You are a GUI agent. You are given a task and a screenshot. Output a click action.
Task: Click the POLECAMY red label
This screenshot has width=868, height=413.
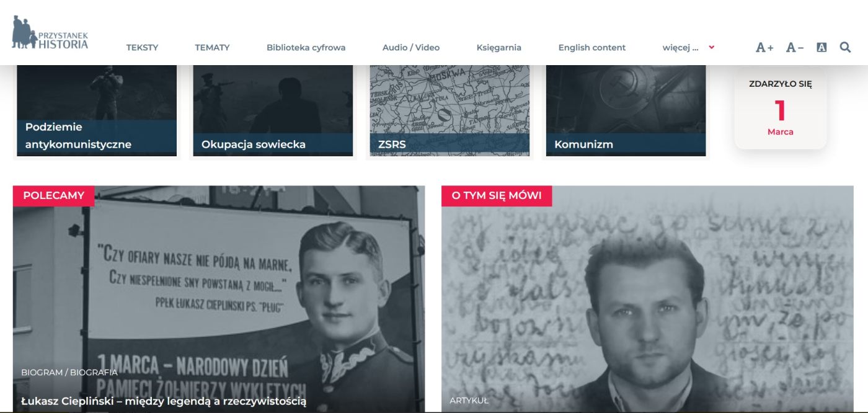click(x=53, y=195)
